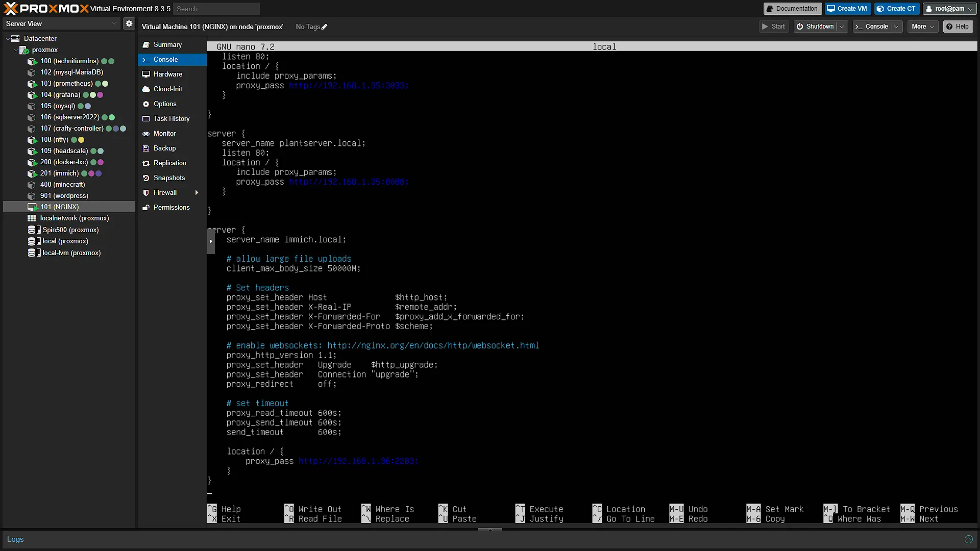This screenshot has width=980, height=551.
Task: Select VM 100 (technitiumdns)
Action: [69, 61]
